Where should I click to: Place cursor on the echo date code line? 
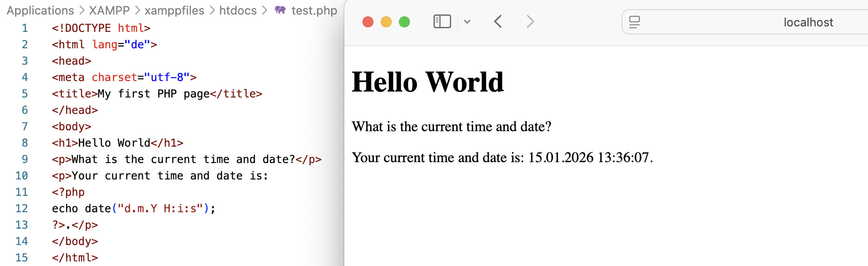[133, 209]
